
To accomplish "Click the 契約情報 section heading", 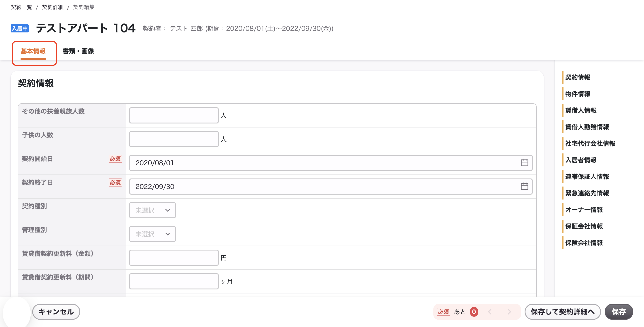I will (x=36, y=83).
